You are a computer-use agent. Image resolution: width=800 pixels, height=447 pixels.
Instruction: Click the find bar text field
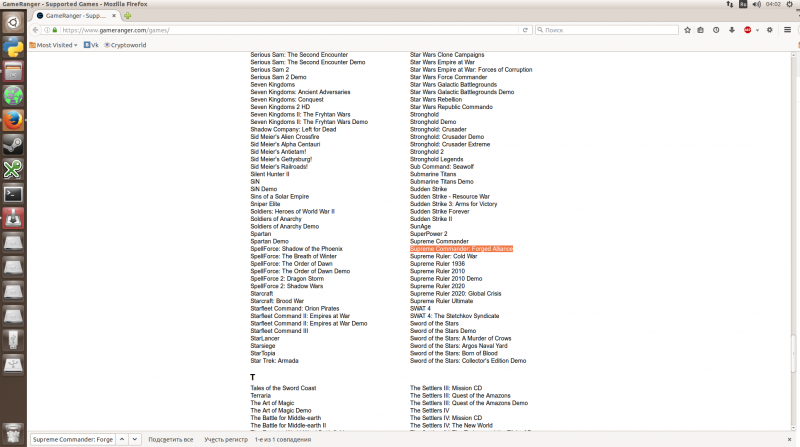coord(72,439)
